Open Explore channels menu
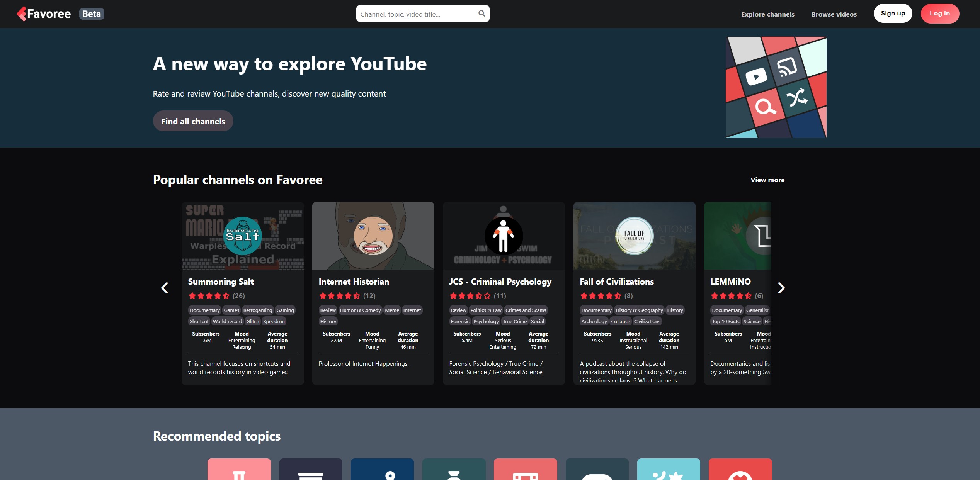 (767, 14)
